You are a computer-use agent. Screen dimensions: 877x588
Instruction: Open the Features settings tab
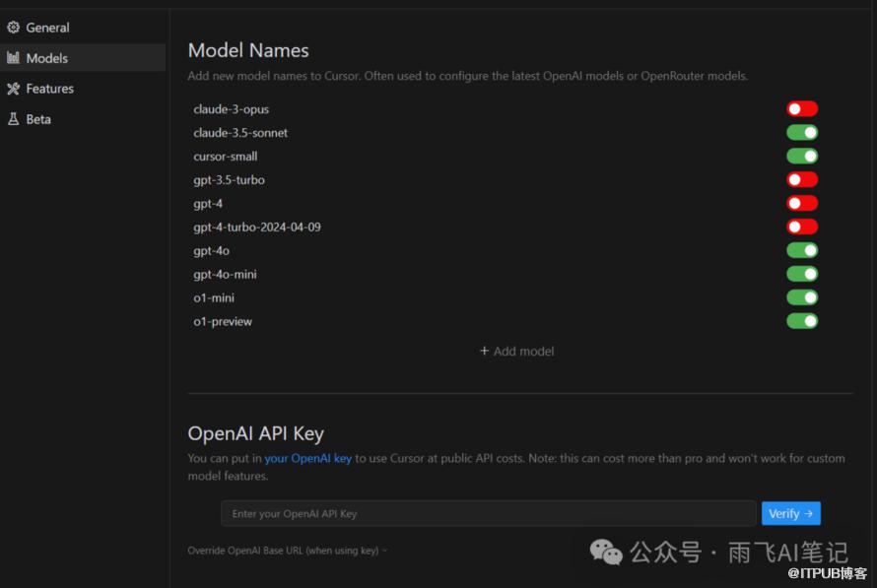click(83, 89)
